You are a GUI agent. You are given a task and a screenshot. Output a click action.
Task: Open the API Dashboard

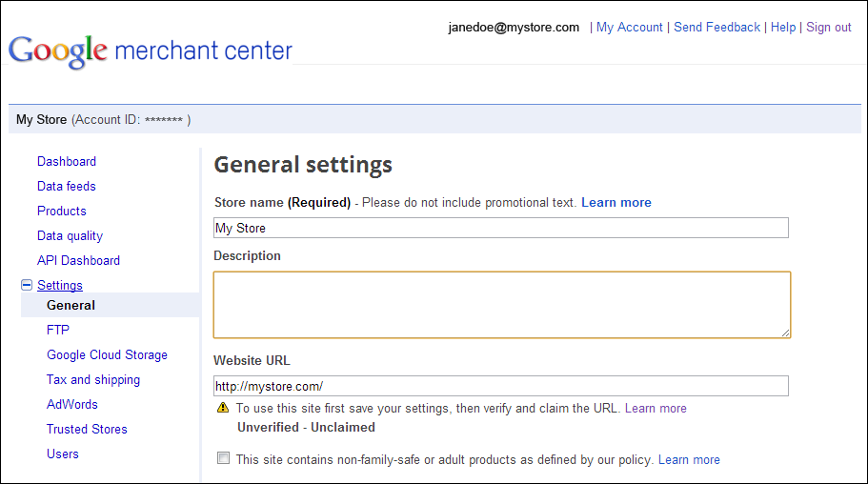78,260
